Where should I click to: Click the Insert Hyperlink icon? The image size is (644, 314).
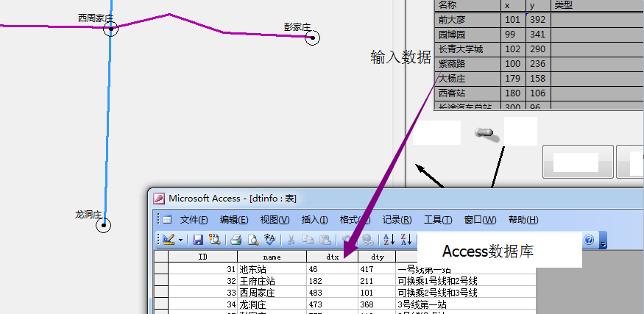(x=367, y=240)
